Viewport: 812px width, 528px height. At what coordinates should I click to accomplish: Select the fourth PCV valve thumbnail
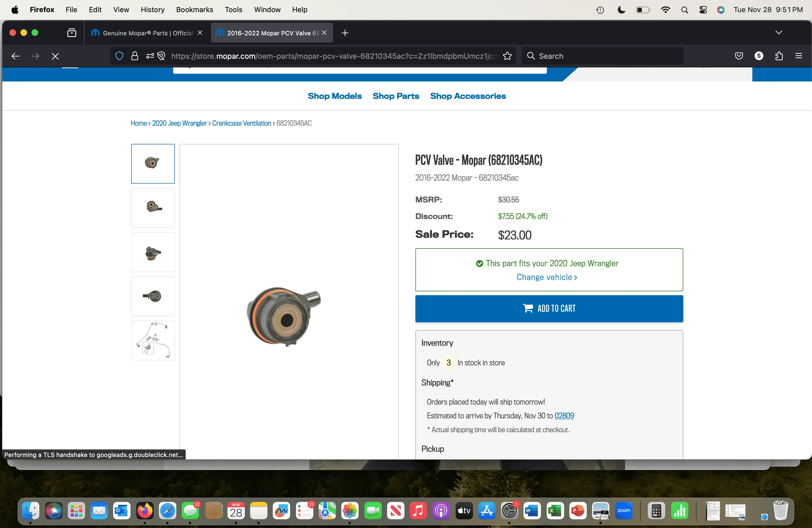(x=153, y=296)
